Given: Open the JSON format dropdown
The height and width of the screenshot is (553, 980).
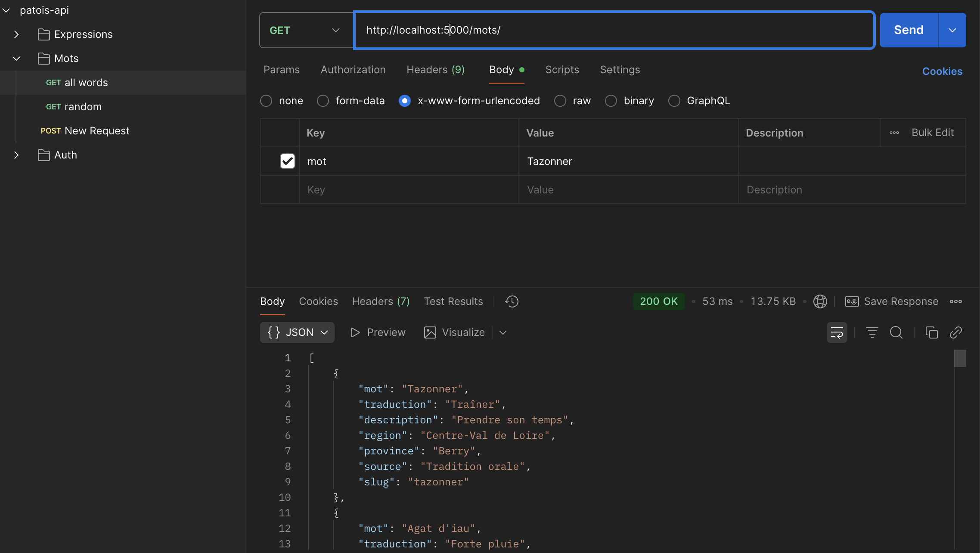Looking at the screenshot, I should click(297, 332).
